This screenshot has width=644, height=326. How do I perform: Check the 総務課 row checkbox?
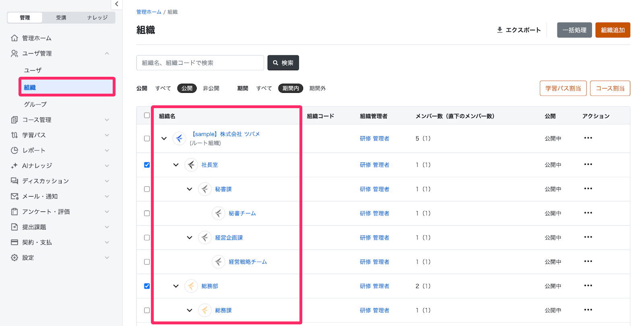147,310
